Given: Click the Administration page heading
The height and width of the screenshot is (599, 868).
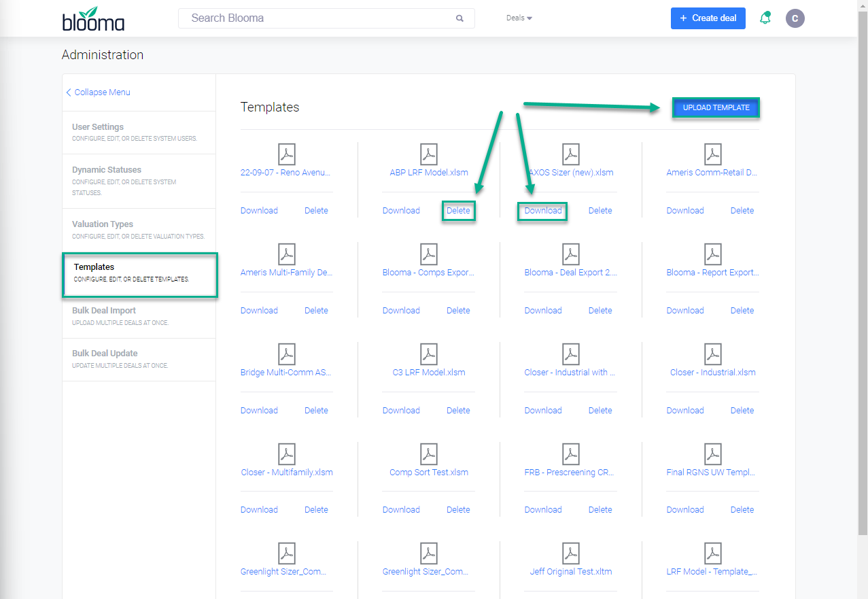Looking at the screenshot, I should (x=103, y=55).
